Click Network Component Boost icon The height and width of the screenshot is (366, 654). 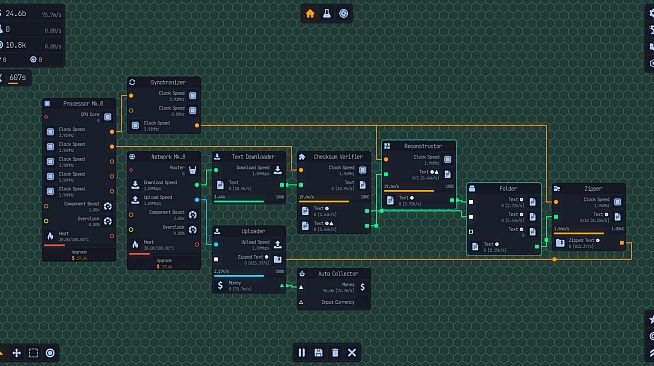193,215
